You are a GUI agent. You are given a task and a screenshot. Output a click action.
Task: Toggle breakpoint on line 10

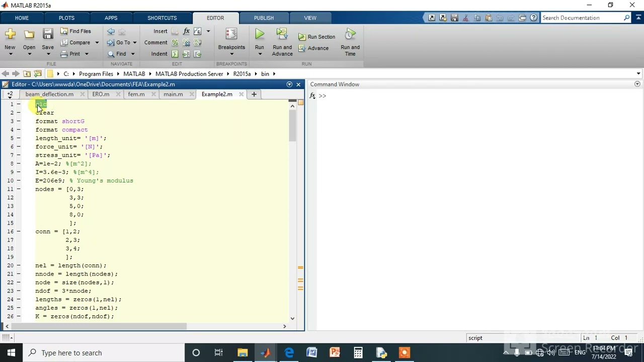pyautogui.click(x=19, y=180)
